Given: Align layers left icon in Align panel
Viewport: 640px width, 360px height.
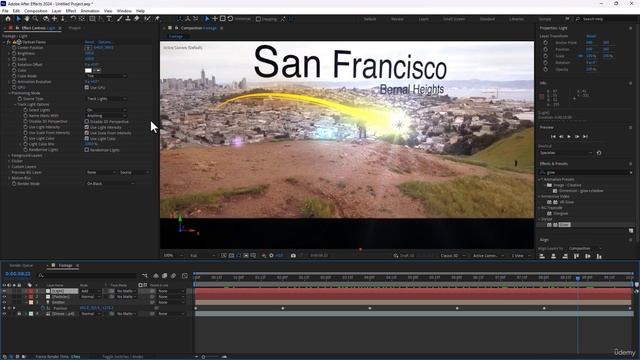Looking at the screenshot, I should click(542, 256).
